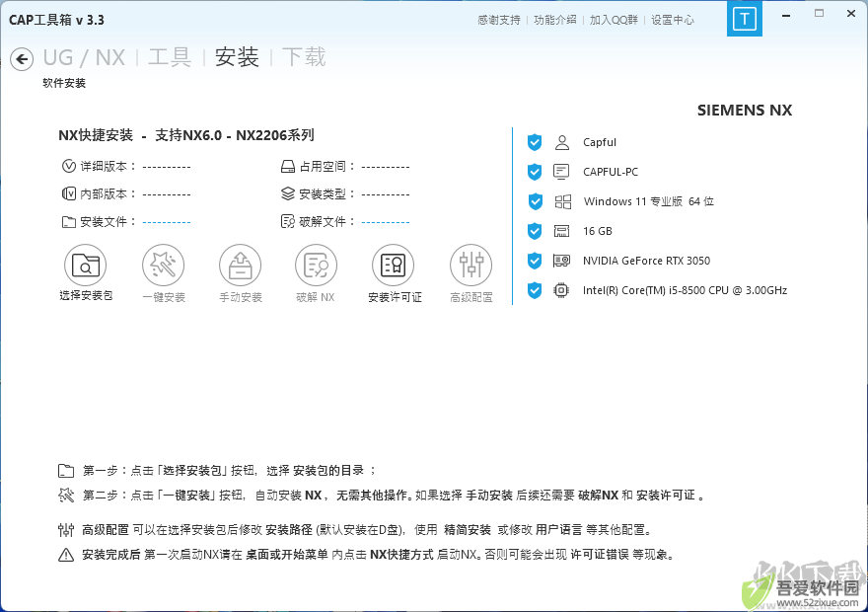The height and width of the screenshot is (612, 868).
Task: Open the 感谢支持 link in header
Action: click(499, 20)
